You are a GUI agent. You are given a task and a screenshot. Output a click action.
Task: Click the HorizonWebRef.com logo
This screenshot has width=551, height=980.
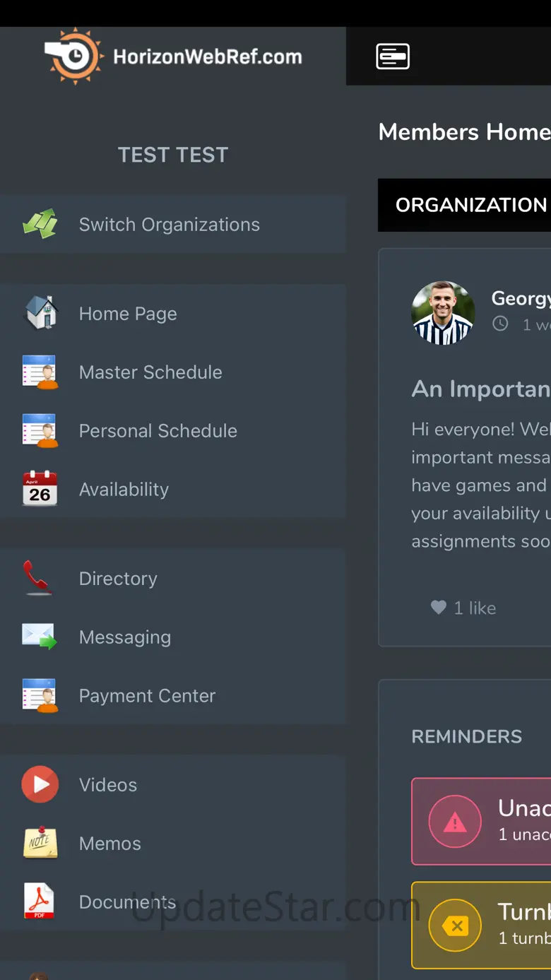pos(173,57)
